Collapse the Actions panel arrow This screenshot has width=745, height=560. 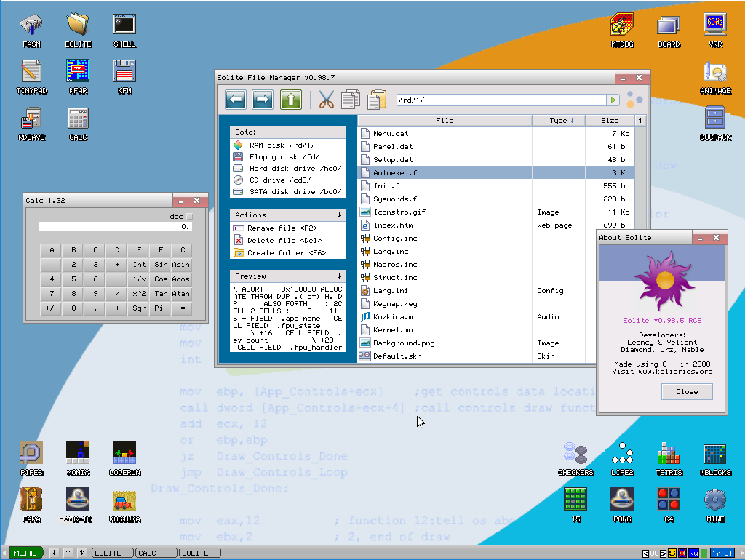pyautogui.click(x=339, y=215)
